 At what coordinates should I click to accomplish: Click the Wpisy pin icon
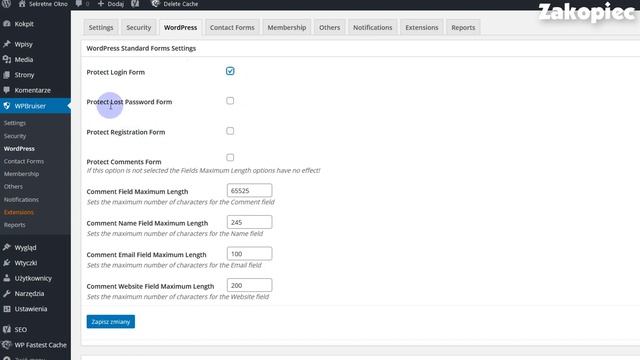7,44
